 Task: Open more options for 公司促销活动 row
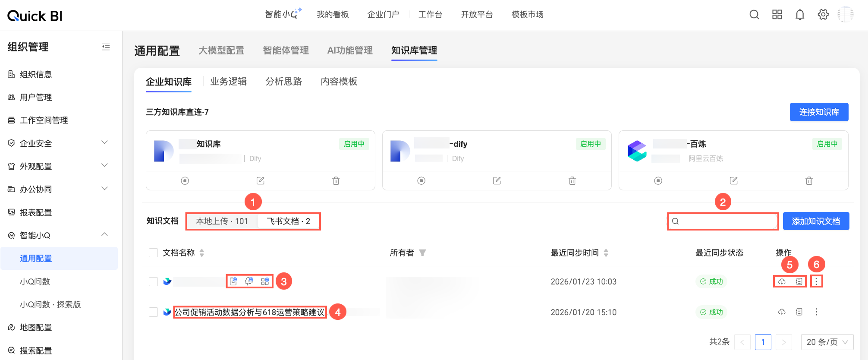pyautogui.click(x=816, y=312)
